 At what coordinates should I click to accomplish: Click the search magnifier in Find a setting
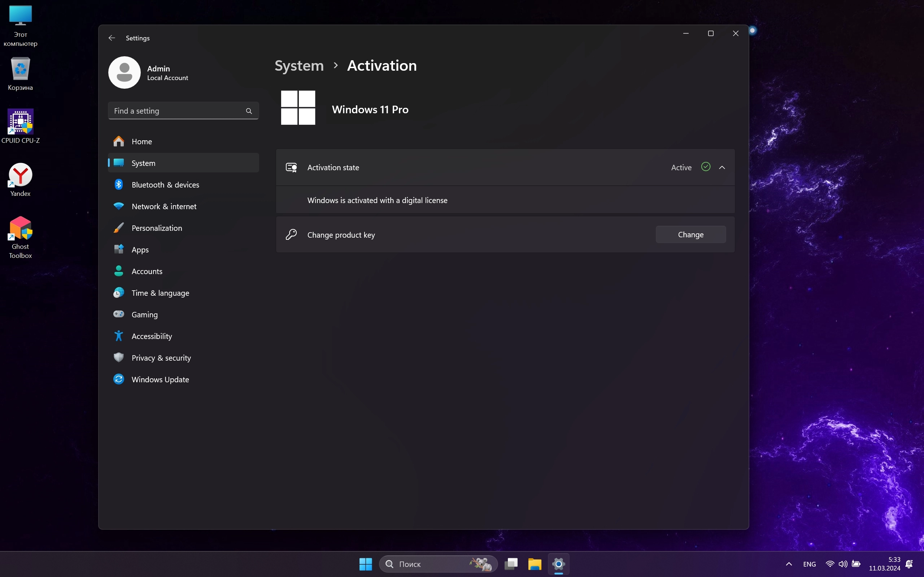pos(249,111)
